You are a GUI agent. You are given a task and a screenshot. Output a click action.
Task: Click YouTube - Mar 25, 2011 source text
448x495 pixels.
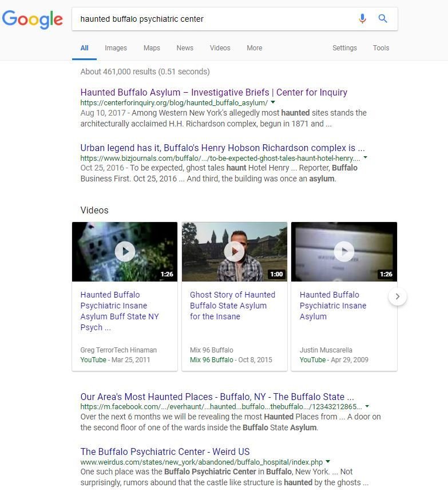coord(115,360)
